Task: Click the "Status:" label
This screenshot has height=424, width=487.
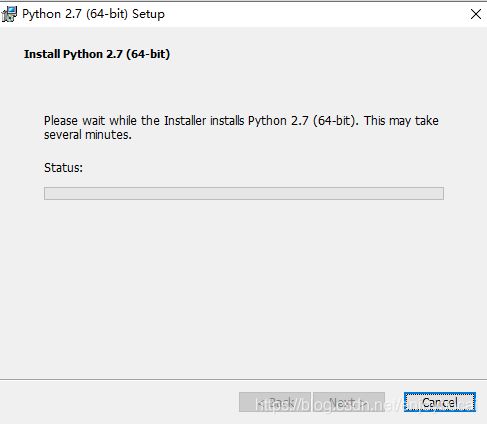Action: pyautogui.click(x=63, y=167)
